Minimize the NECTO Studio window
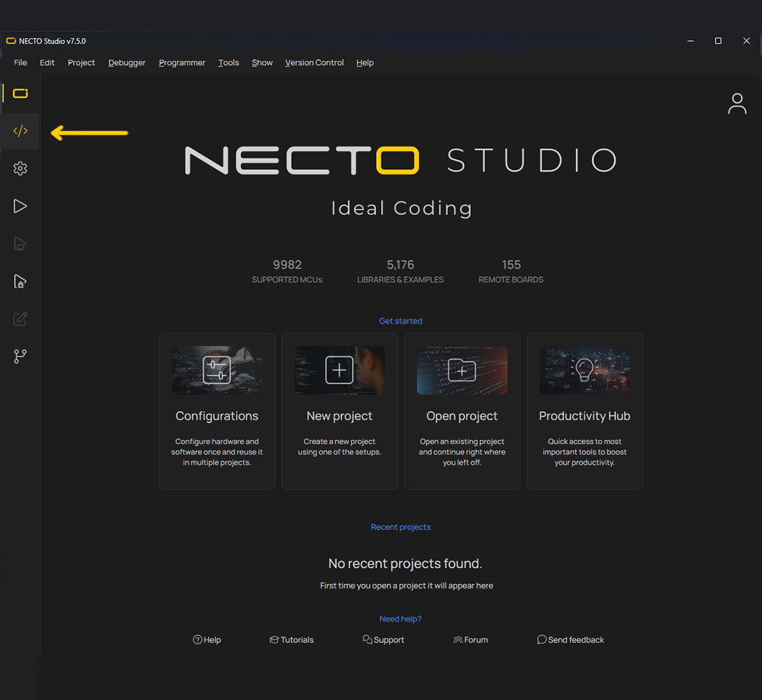Viewport: 762px width, 700px height. [x=690, y=41]
